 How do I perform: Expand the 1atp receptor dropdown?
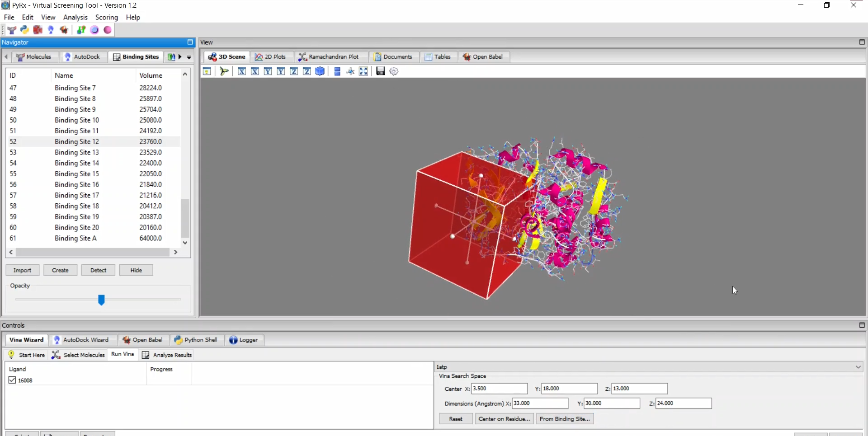coord(858,367)
